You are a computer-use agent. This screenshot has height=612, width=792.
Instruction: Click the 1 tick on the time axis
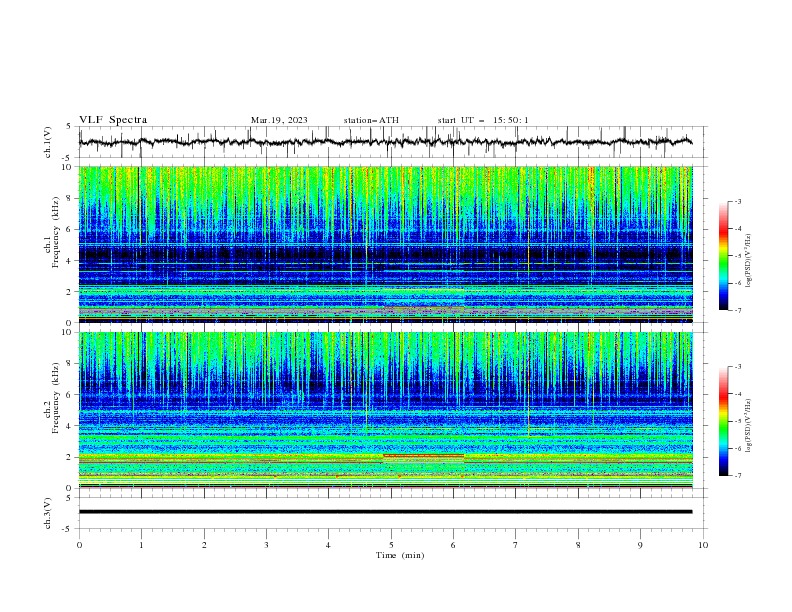pos(141,545)
